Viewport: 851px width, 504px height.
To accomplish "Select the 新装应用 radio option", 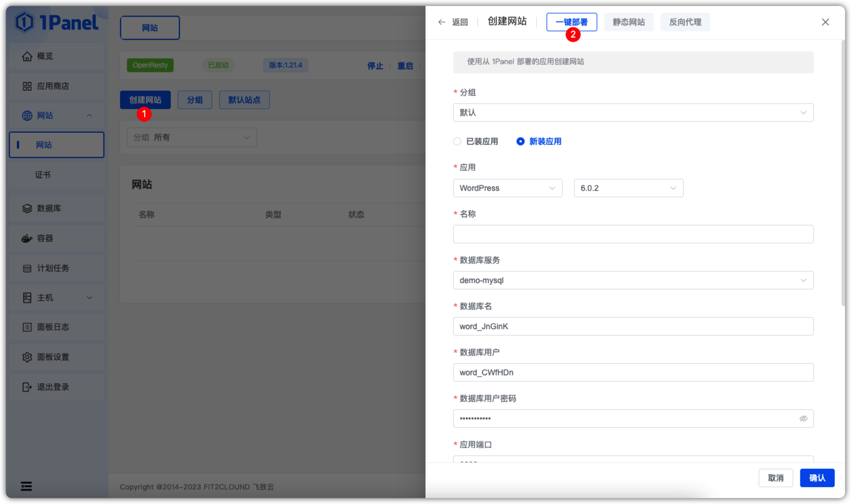I will tap(521, 141).
